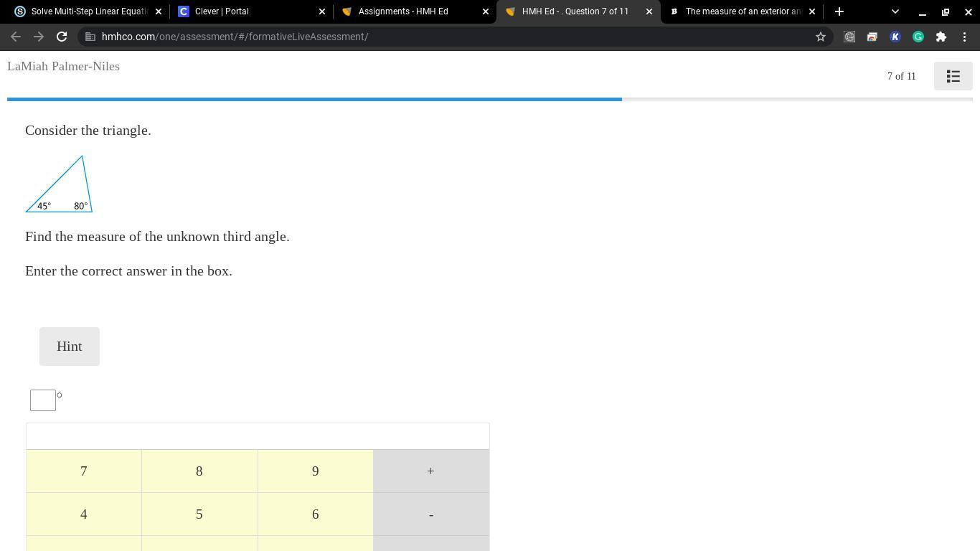Restore down the Chrome window
The height and width of the screenshot is (551, 980).
coord(946,11)
